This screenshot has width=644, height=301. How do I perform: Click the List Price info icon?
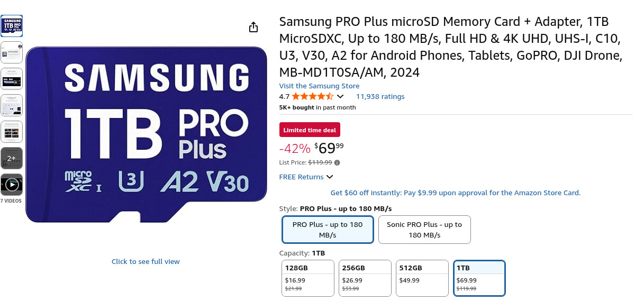(x=337, y=162)
